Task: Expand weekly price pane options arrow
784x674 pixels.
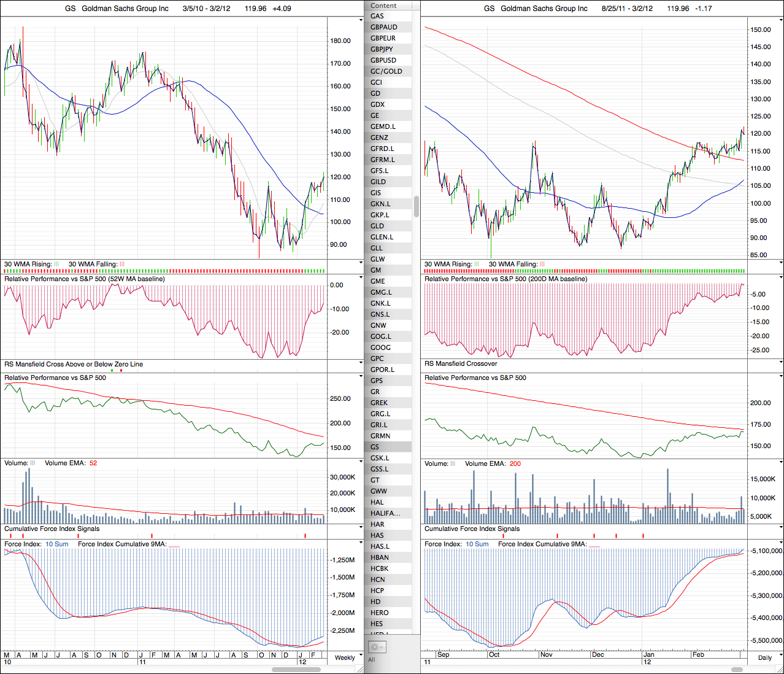Action: tap(361, 20)
